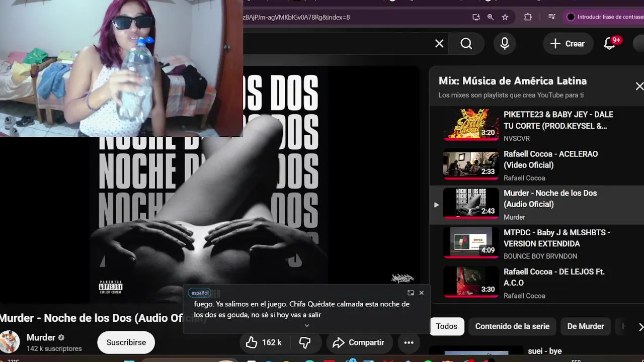Click the install app icon in address bar

[x=476, y=17]
